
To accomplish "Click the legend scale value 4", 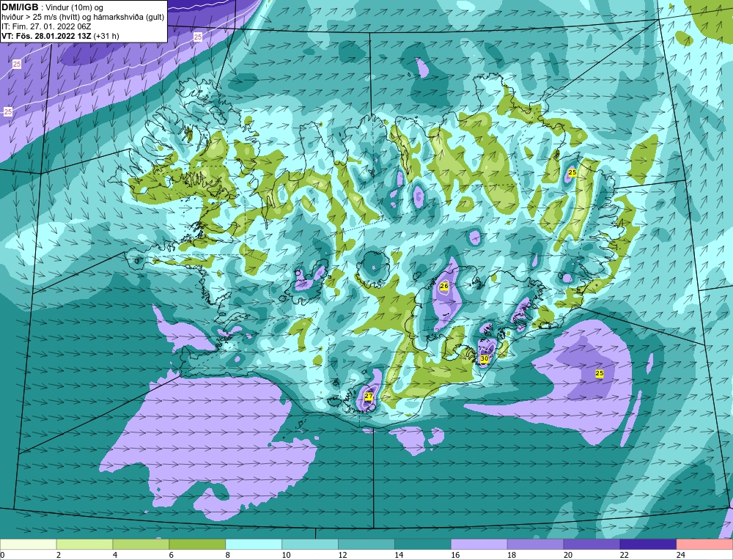I will [x=115, y=556].
